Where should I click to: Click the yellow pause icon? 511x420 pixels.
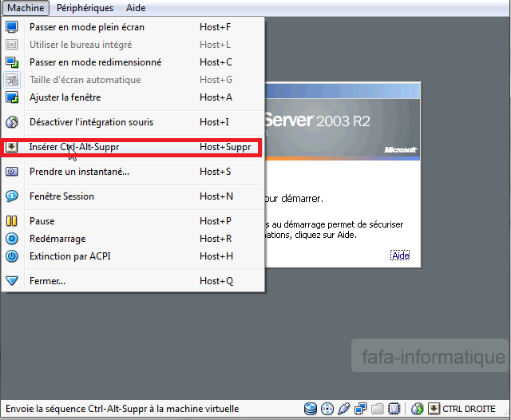coord(12,221)
